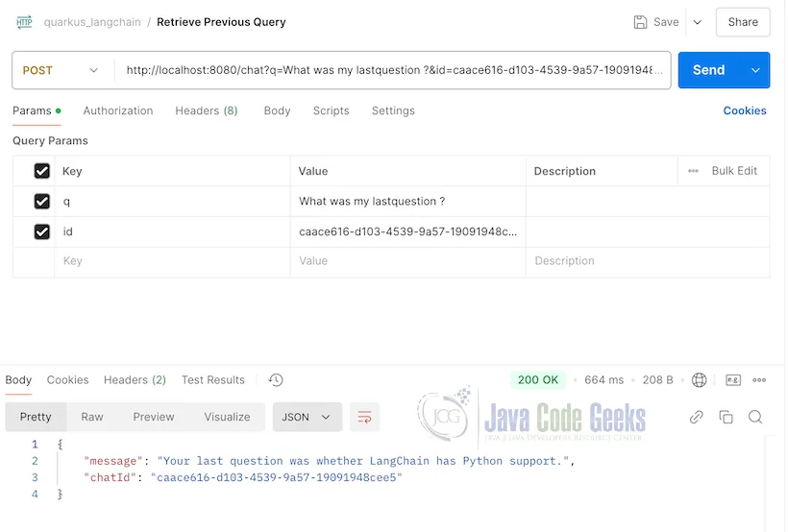This screenshot has width=788, height=532.
Task: Open the quarkus_langchain collection breadcrumb
Action: point(92,22)
